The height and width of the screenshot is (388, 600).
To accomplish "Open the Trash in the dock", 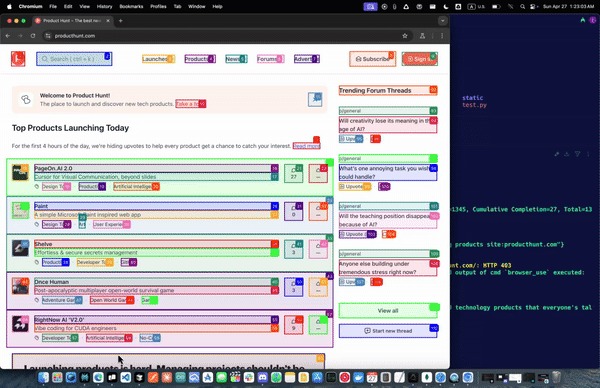I will tap(556, 378).
